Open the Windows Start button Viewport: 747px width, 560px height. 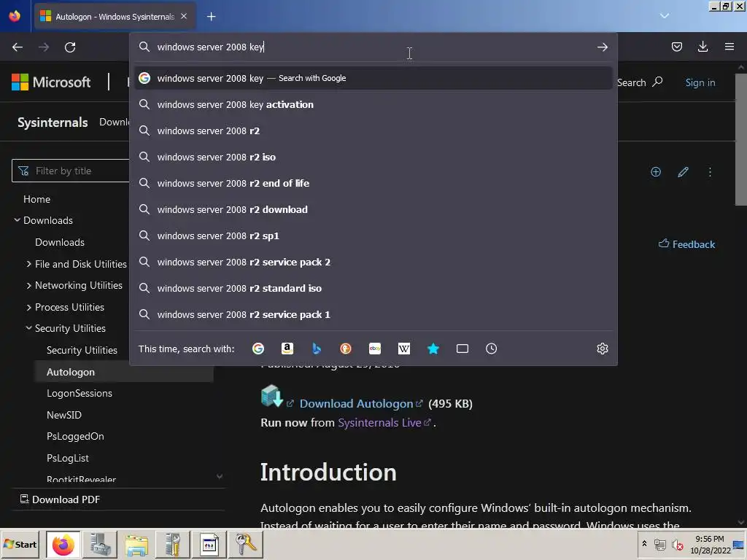20,544
